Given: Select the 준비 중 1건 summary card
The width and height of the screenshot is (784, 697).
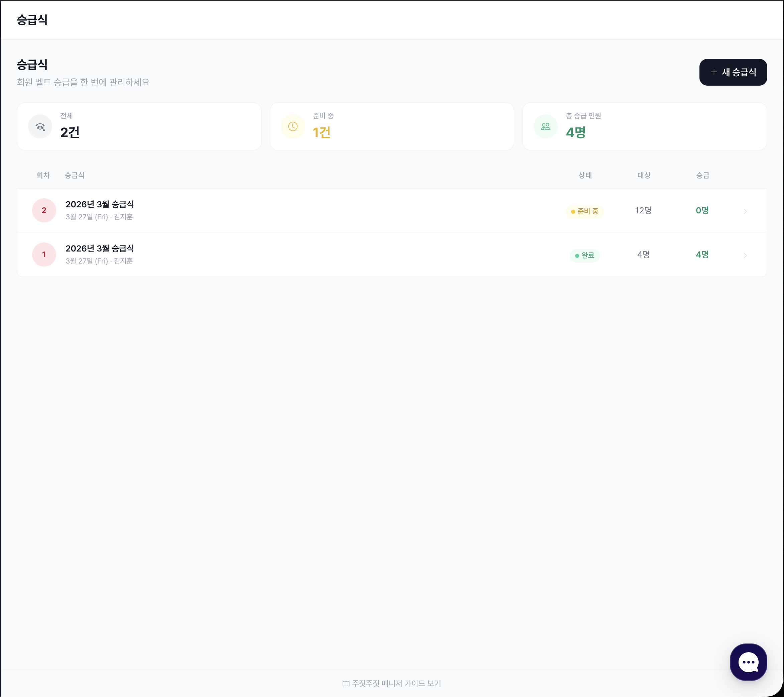Looking at the screenshot, I should click(392, 126).
